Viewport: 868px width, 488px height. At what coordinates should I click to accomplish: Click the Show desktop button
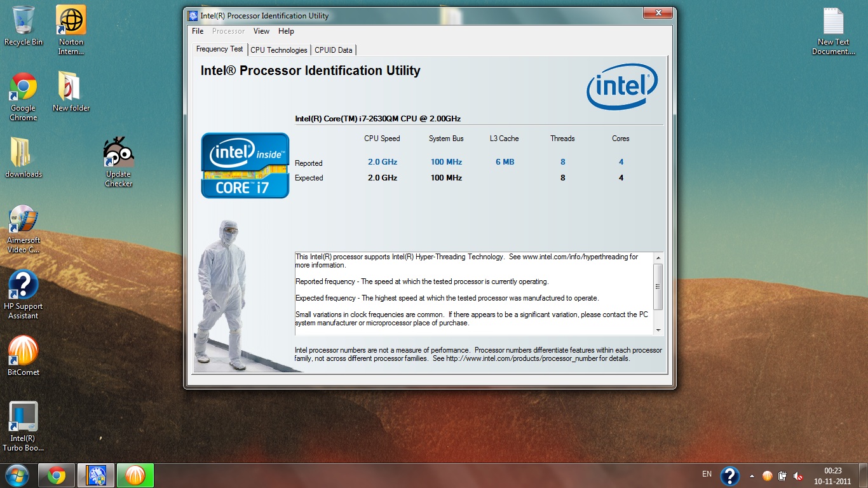click(864, 476)
